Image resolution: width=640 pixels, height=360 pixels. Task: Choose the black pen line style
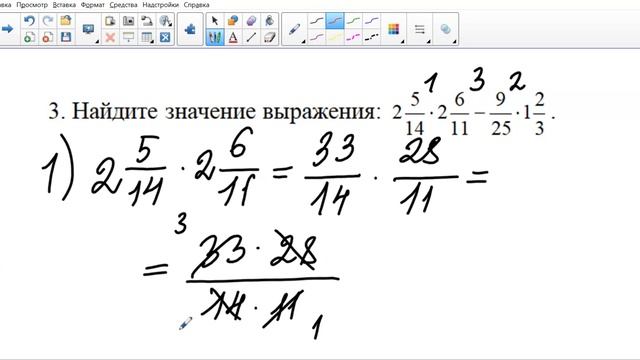pos(316,20)
